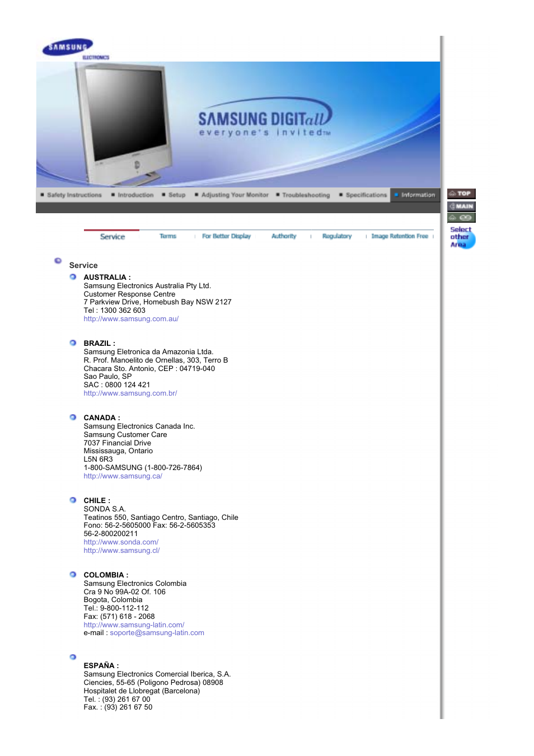Click the MAIN navigation button
The width and height of the screenshot is (534, 756).
point(461,206)
